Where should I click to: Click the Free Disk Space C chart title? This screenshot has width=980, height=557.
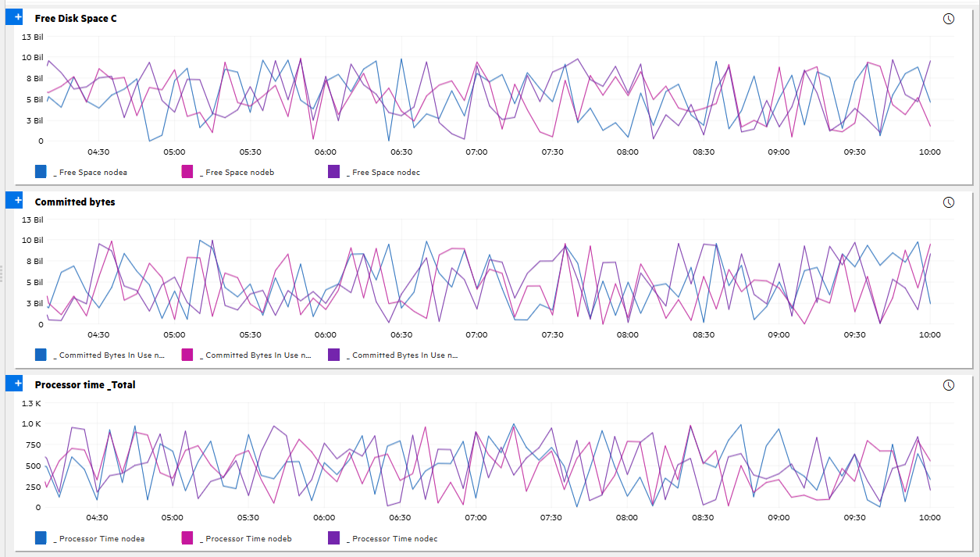coord(75,18)
